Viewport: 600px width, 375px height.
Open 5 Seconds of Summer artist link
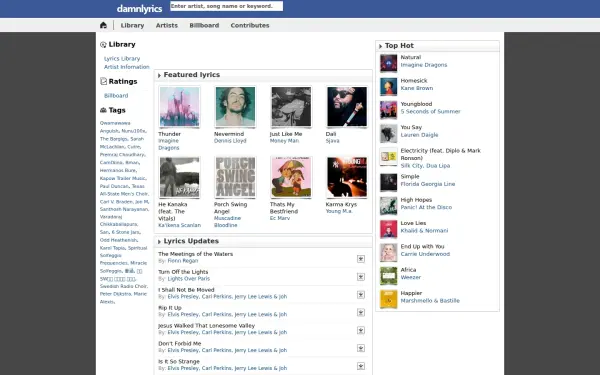pyautogui.click(x=430, y=112)
